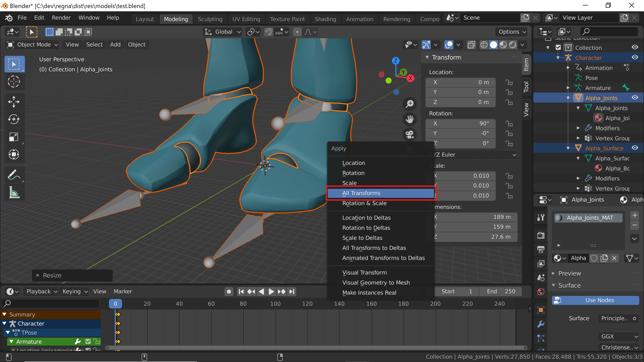The width and height of the screenshot is (644, 362).
Task: Open the Sculpting workspace tab
Action: [x=210, y=19]
